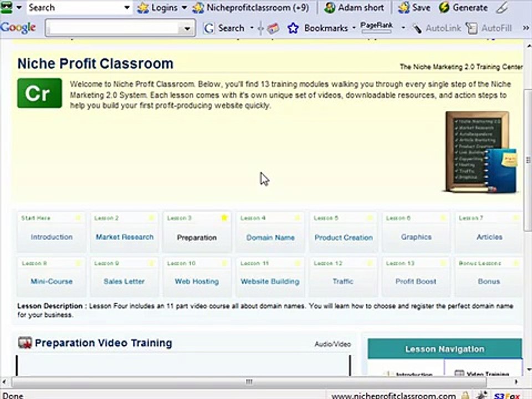Image resolution: width=532 pixels, height=399 pixels.
Task: Click the Audio/Video link
Action: pyautogui.click(x=332, y=344)
